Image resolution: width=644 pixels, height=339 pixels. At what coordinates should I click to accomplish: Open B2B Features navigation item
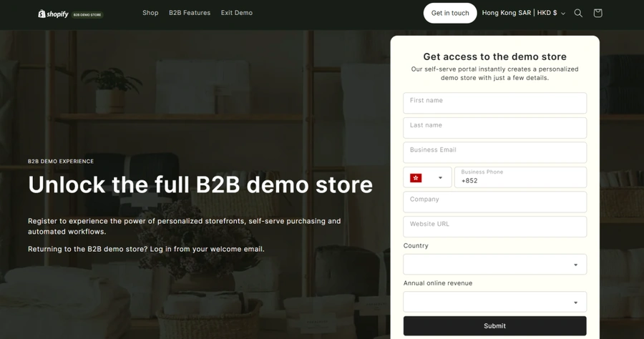click(190, 13)
